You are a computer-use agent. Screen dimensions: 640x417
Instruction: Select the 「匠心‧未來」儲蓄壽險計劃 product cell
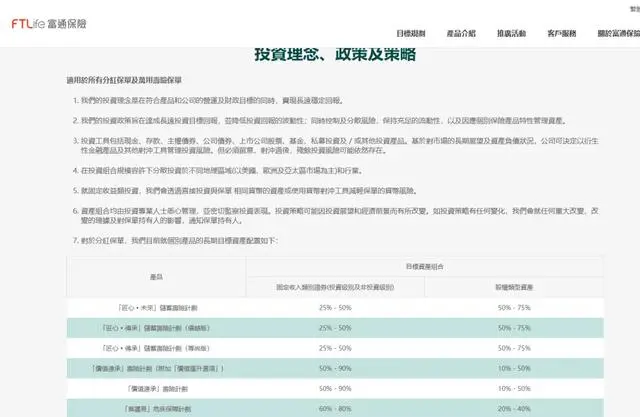tap(157, 308)
